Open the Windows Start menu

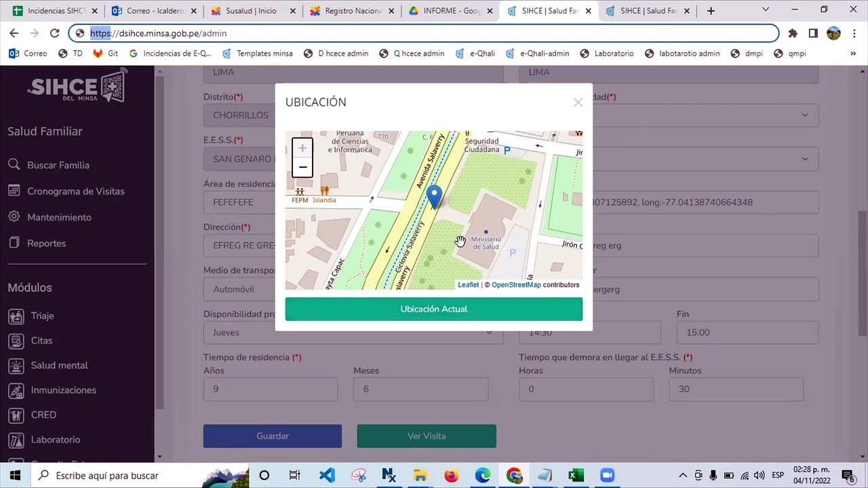click(14, 475)
